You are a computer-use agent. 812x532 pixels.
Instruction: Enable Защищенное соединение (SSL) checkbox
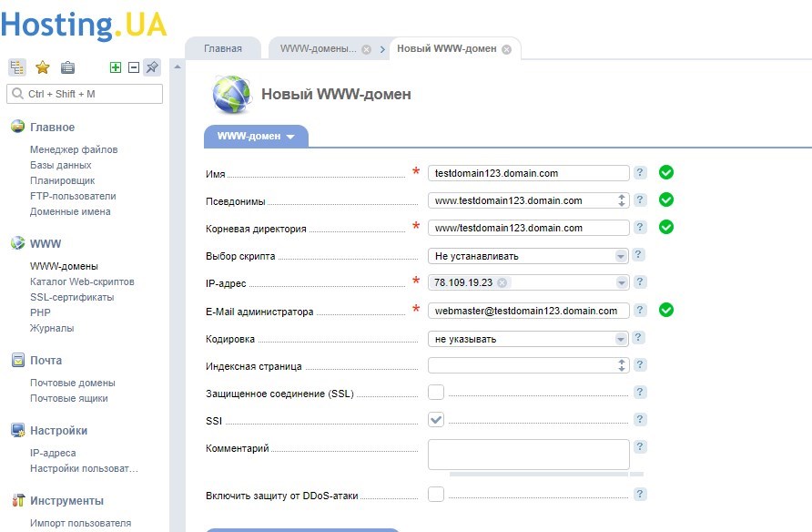click(436, 393)
